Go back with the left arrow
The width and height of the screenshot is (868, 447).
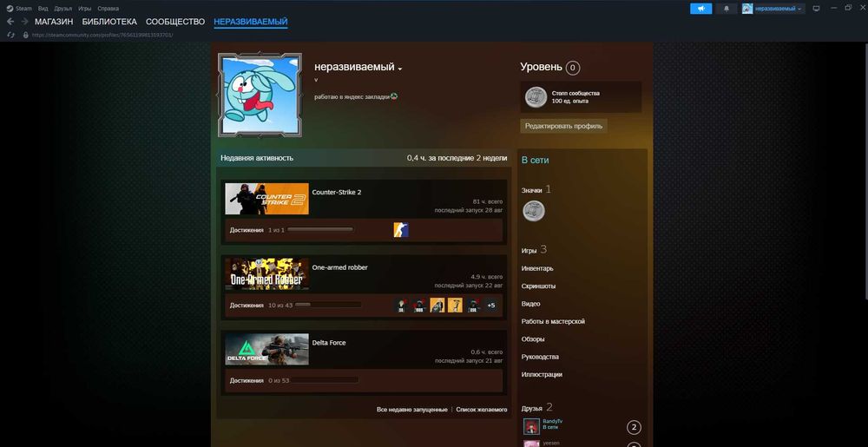point(10,22)
